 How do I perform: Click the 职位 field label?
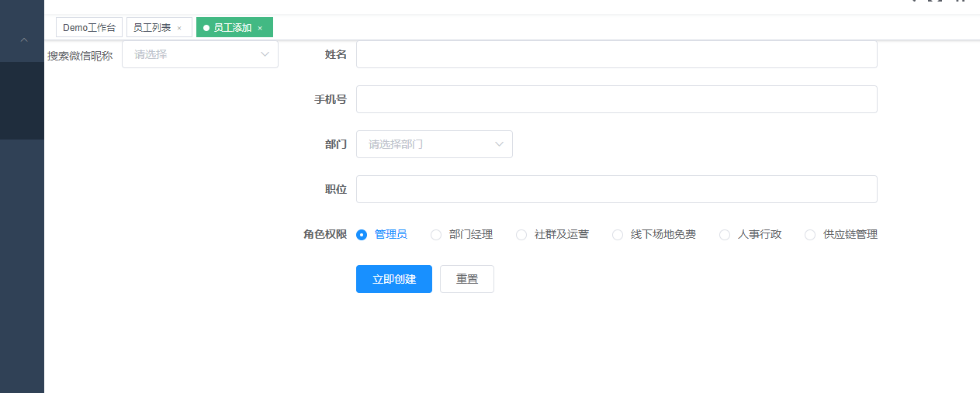[x=336, y=189]
